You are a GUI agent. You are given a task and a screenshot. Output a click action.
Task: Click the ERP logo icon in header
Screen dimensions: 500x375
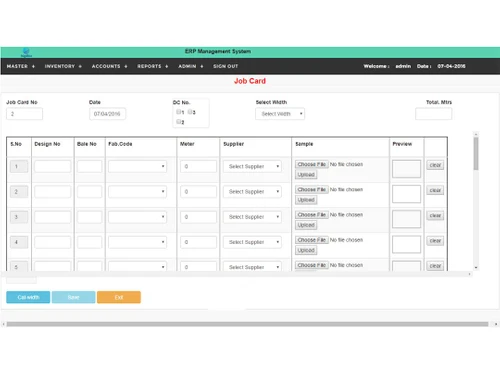click(26, 52)
